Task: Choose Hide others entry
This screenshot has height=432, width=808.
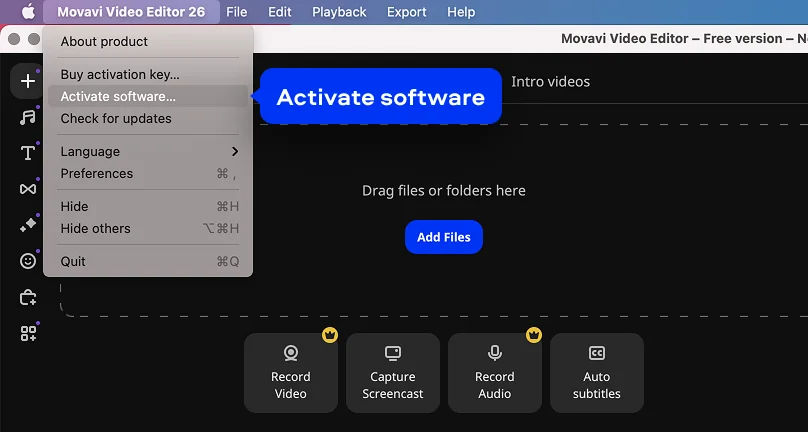Action: pos(148,229)
